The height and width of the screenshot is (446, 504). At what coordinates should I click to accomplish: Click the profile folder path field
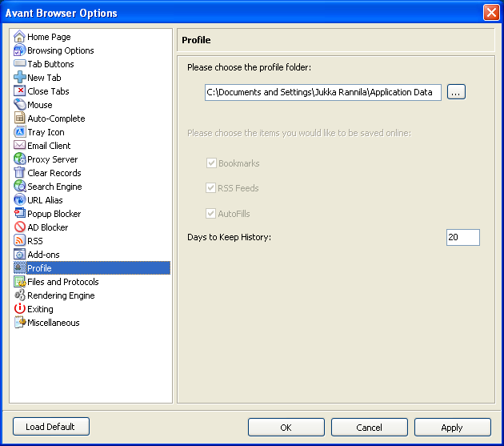pyautogui.click(x=323, y=92)
